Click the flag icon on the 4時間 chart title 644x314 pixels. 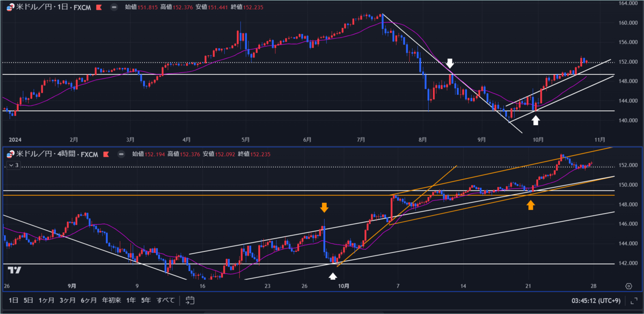pyautogui.click(x=105, y=154)
